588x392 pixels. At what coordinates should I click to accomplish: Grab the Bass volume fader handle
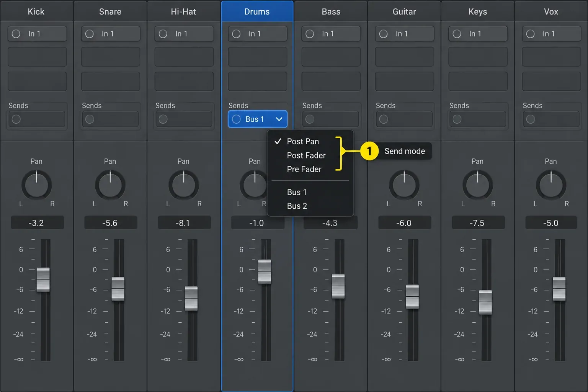(x=338, y=286)
